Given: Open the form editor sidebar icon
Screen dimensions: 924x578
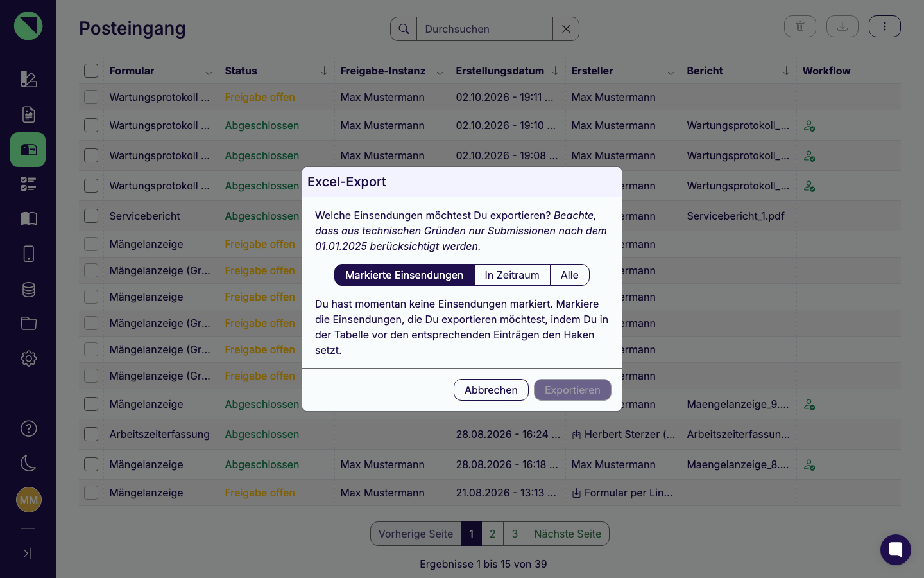Looking at the screenshot, I should (28, 79).
